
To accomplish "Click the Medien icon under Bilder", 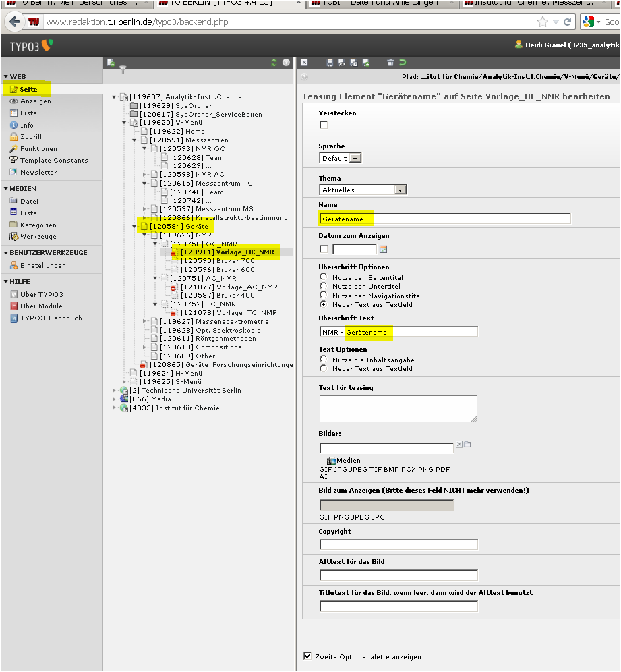I will tap(332, 461).
